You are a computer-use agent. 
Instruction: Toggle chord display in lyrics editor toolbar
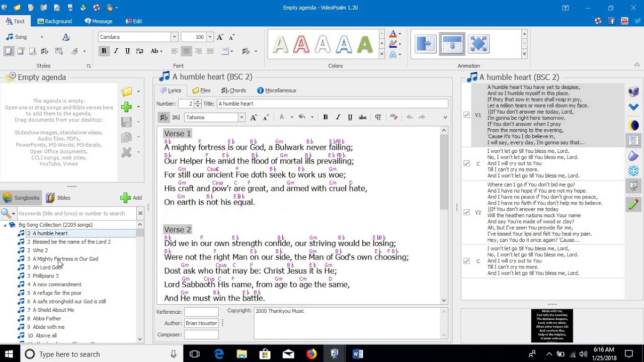coord(164,117)
